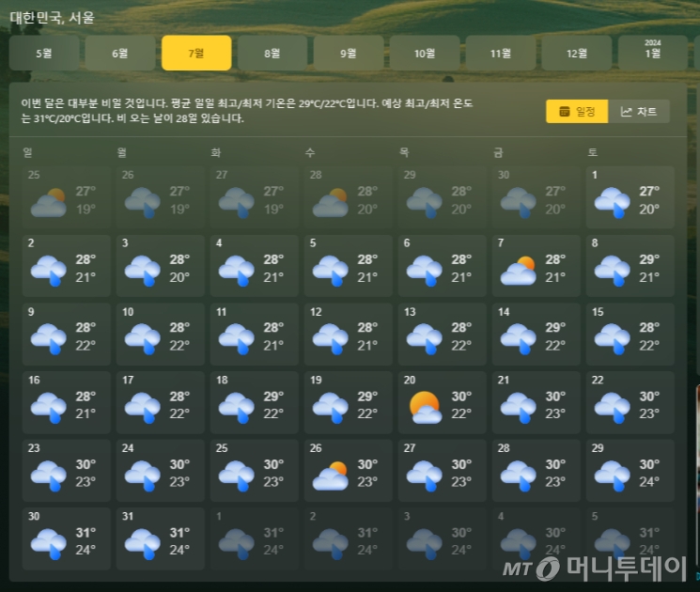Screen dimensions: 700x592
Task: Open the July 4 forecast card
Action: (255, 266)
